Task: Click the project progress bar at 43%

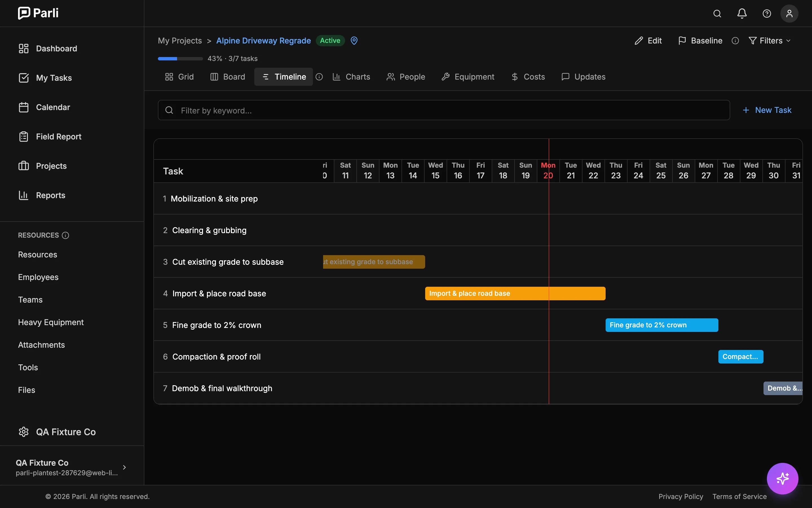Action: tap(180, 59)
